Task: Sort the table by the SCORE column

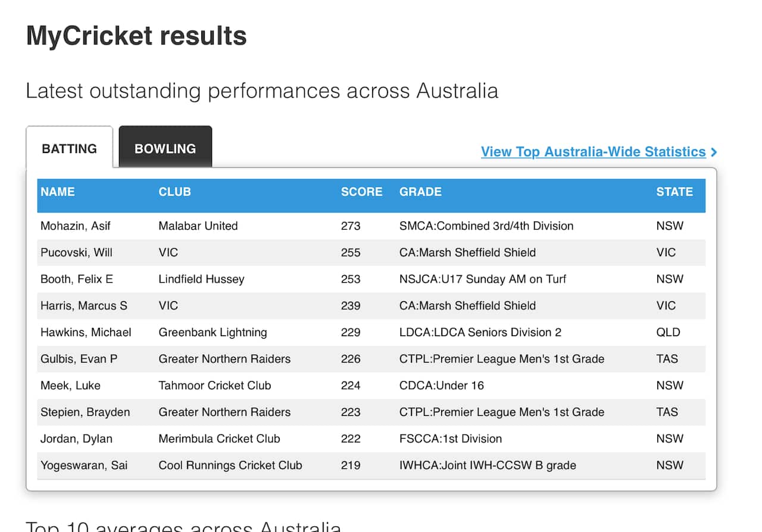Action: tap(361, 192)
